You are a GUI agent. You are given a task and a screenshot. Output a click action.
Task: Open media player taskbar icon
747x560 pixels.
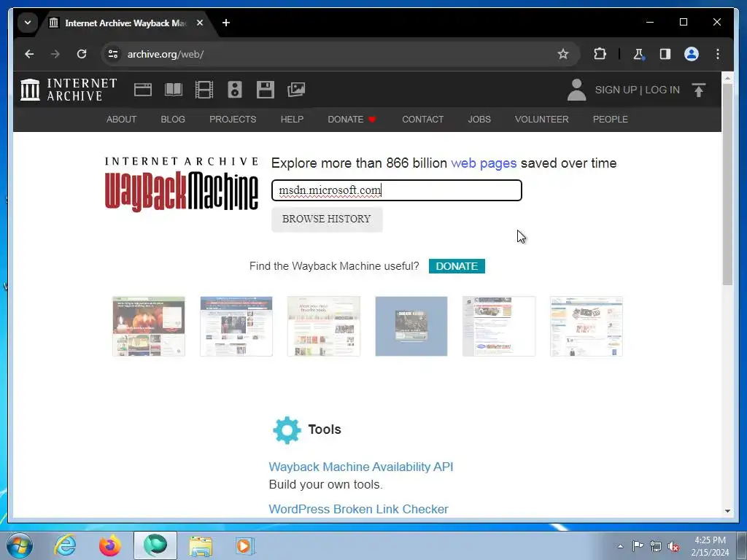point(245,545)
